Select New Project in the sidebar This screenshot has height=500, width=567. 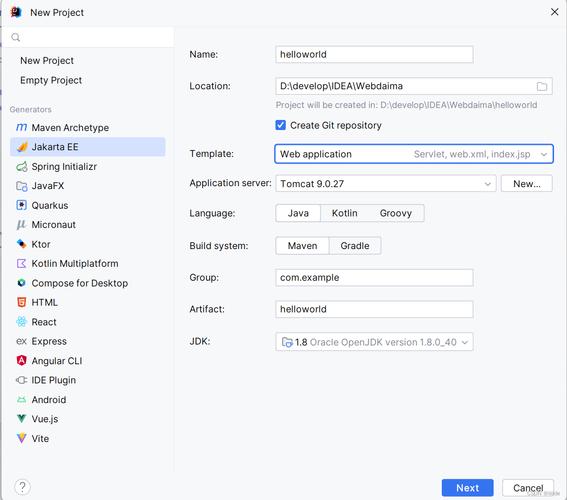tap(47, 60)
